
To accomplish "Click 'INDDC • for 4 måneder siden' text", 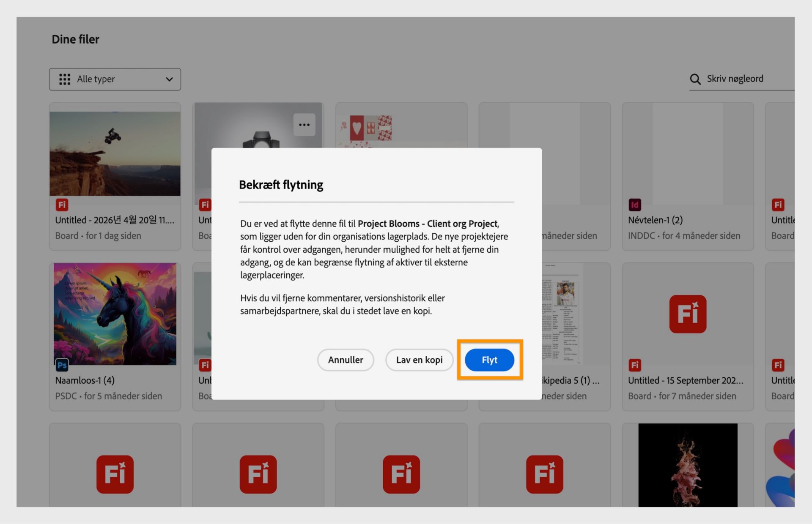I will (684, 236).
